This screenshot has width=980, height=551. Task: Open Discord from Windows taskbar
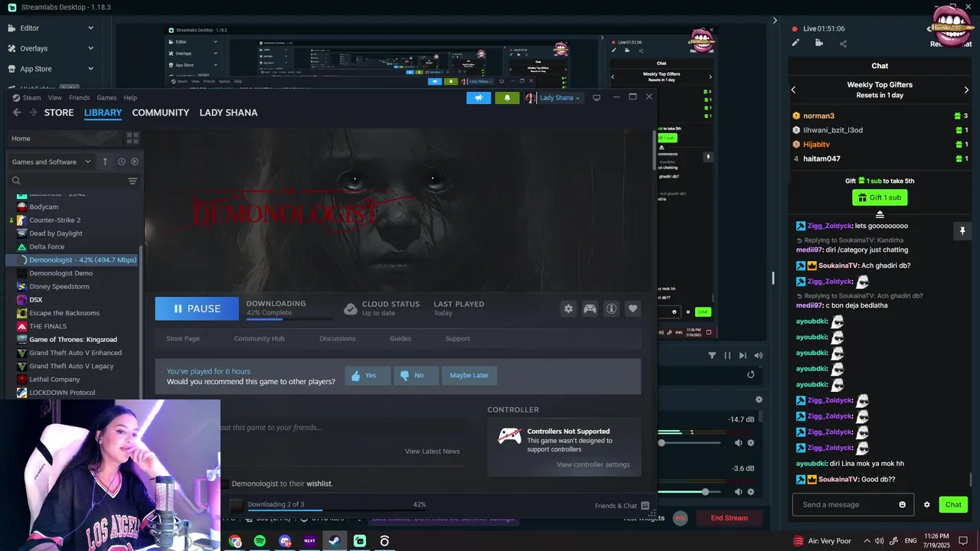[285, 541]
